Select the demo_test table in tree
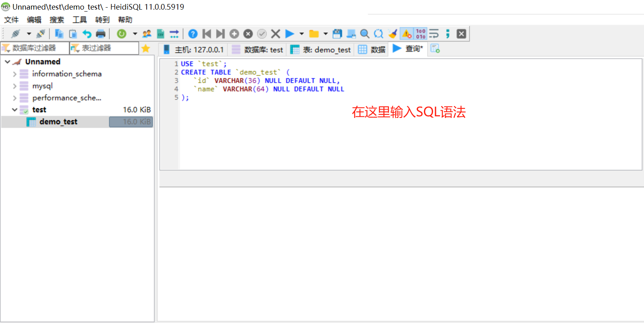 point(58,122)
